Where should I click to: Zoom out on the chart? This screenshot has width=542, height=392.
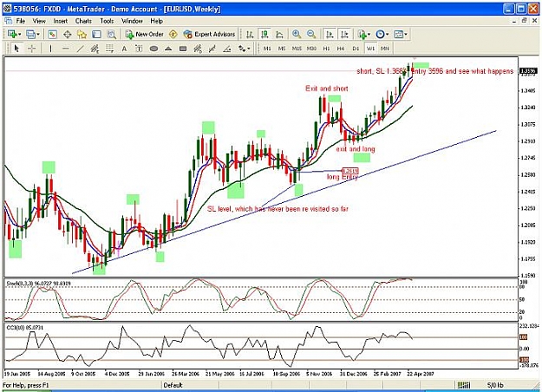tap(311, 34)
